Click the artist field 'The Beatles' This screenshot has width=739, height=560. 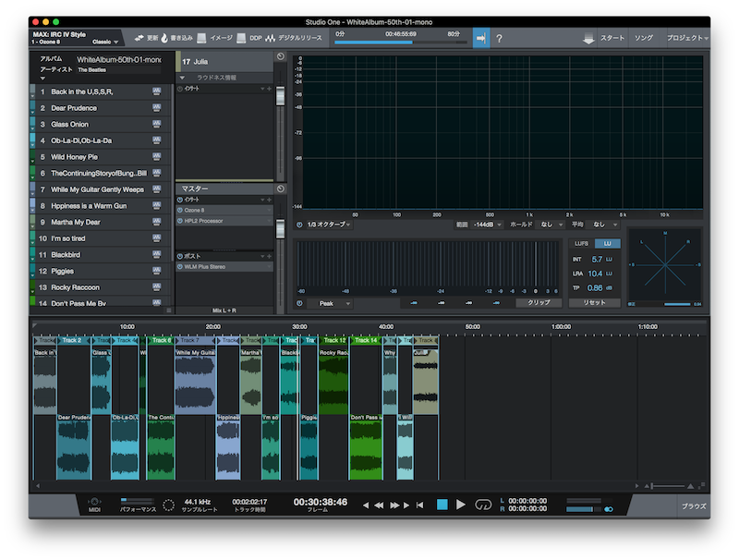pos(118,69)
